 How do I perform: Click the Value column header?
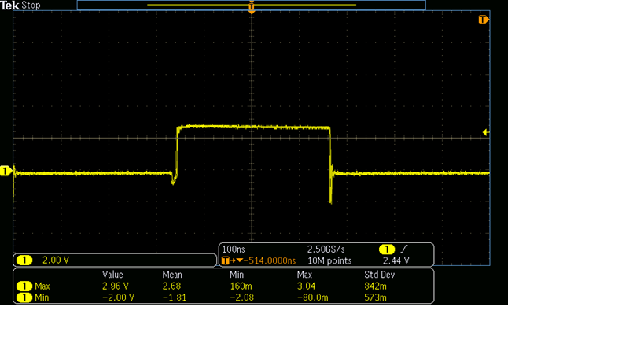(112, 275)
